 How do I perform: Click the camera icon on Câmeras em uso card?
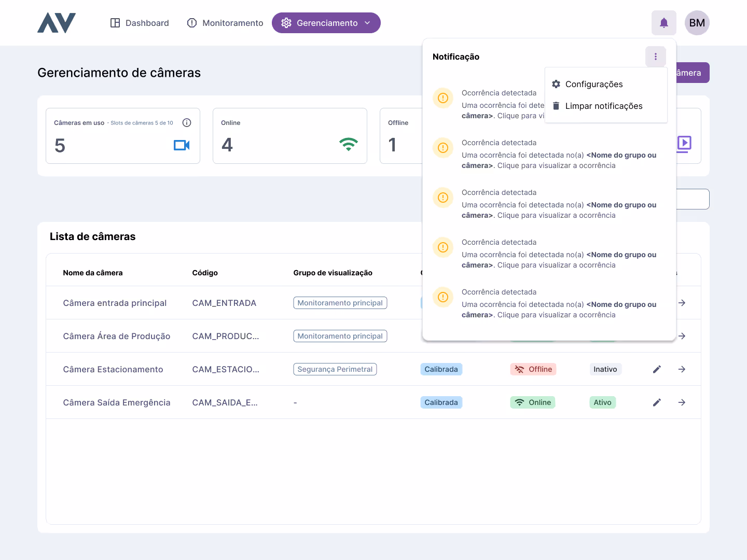click(182, 145)
